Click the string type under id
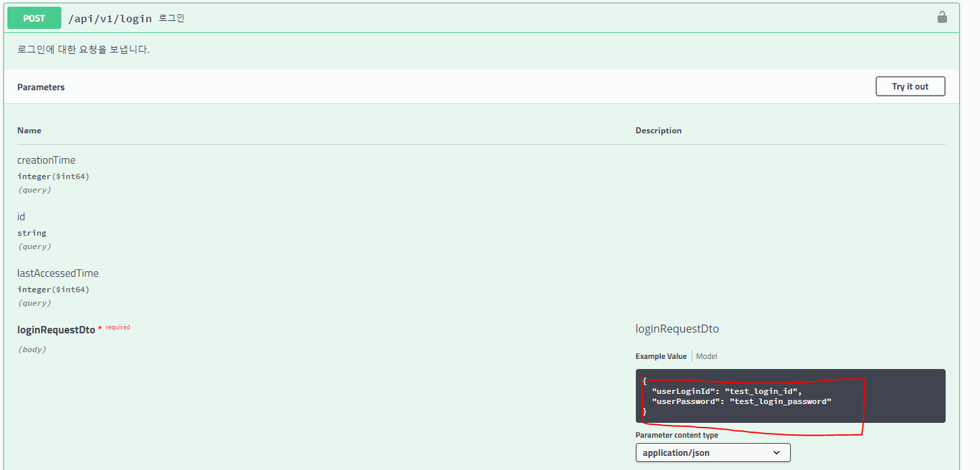 click(32, 233)
